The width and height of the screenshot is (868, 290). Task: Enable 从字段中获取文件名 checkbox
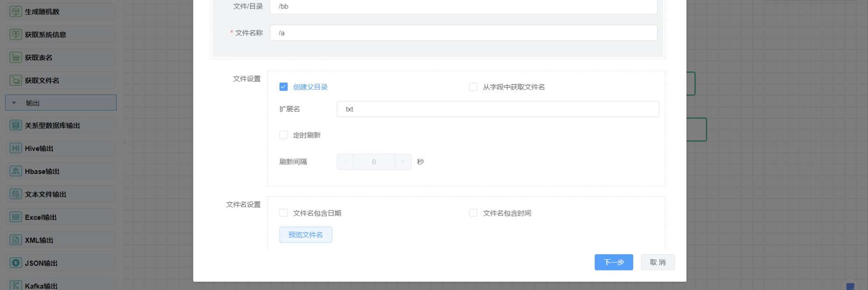pyautogui.click(x=473, y=87)
